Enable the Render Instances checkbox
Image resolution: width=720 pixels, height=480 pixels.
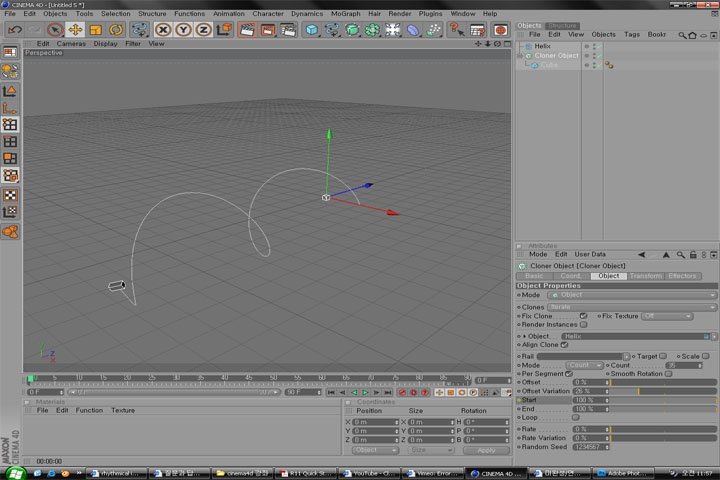pyautogui.click(x=584, y=325)
